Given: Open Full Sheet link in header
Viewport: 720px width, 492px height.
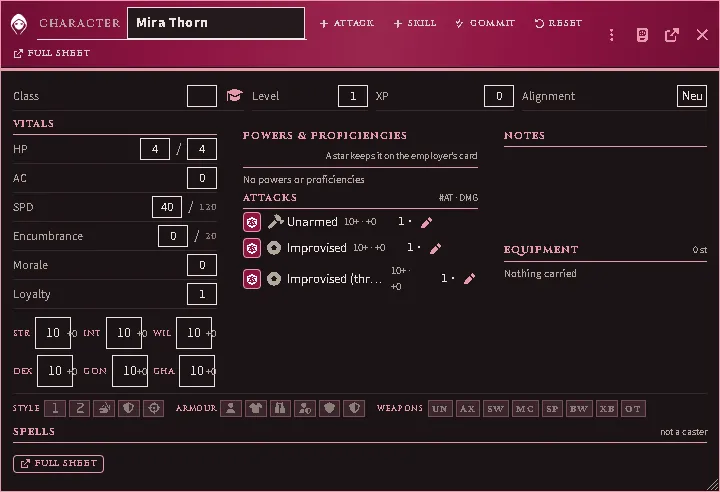Looking at the screenshot, I should pyautogui.click(x=52, y=53).
